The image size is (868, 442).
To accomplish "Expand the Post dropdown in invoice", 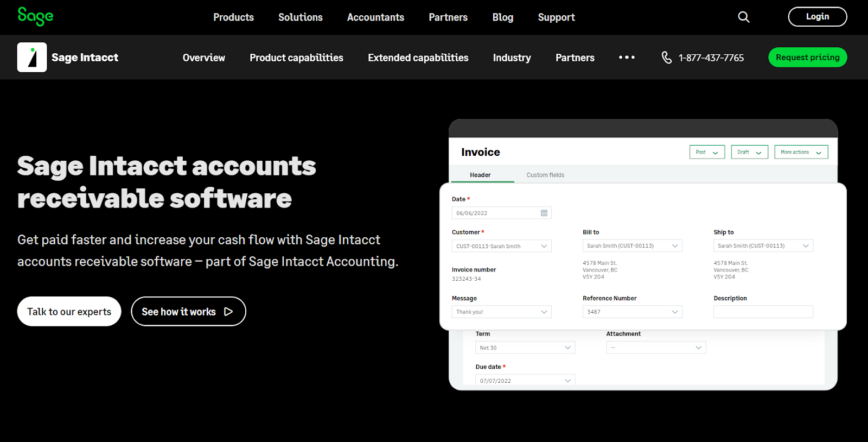I will 707,152.
